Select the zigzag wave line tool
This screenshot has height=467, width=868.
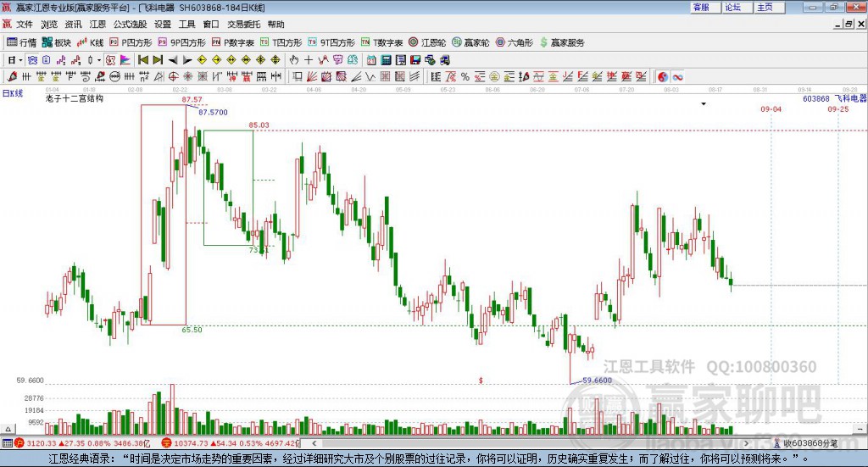[x=370, y=77]
